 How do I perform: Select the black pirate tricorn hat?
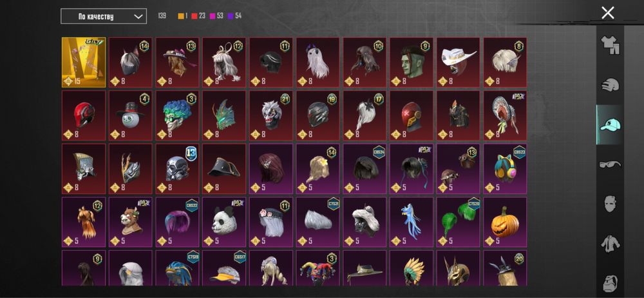point(224,168)
